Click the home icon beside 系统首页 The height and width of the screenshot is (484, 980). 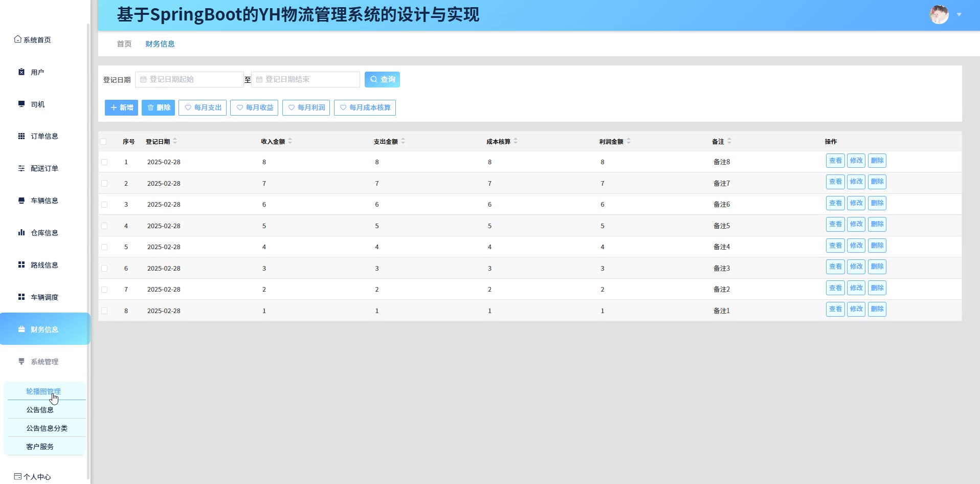(18, 39)
